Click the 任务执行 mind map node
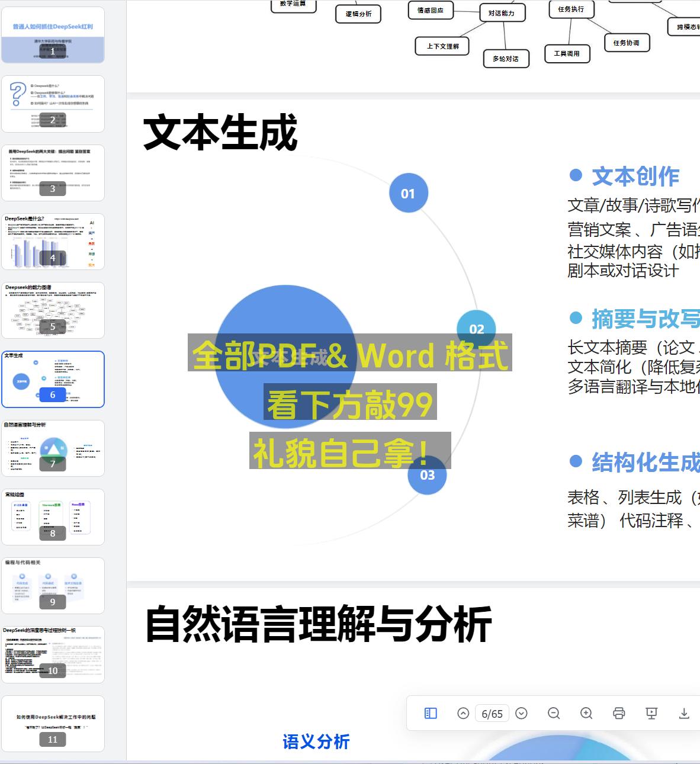The width and height of the screenshot is (700, 764). 571,9
